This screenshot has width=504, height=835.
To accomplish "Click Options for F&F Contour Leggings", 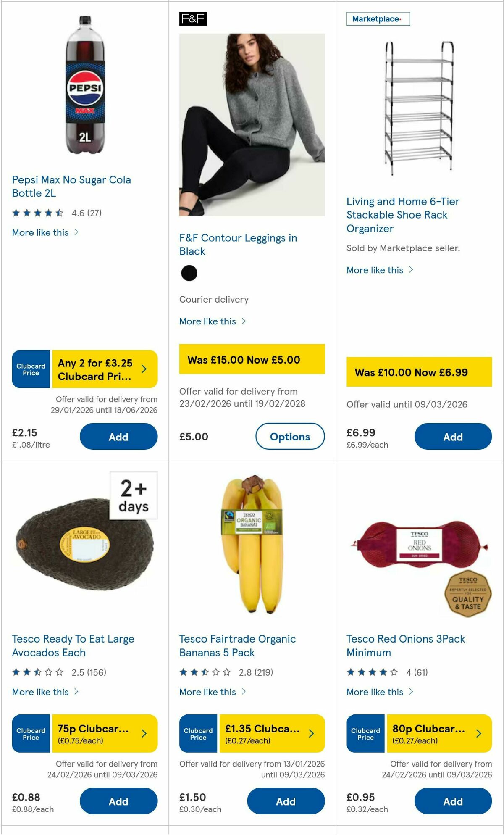I will (290, 437).
